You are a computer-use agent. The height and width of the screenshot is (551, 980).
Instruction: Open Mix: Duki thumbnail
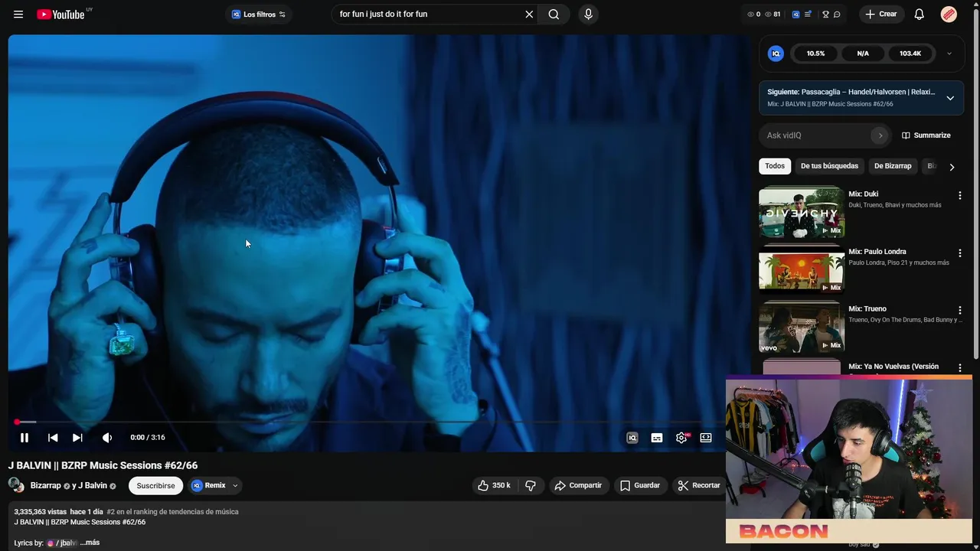[x=802, y=213]
